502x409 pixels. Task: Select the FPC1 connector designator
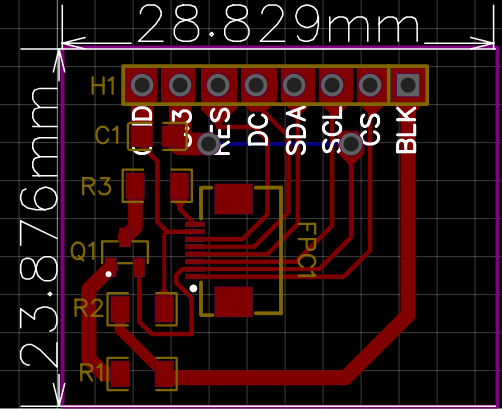[306, 251]
